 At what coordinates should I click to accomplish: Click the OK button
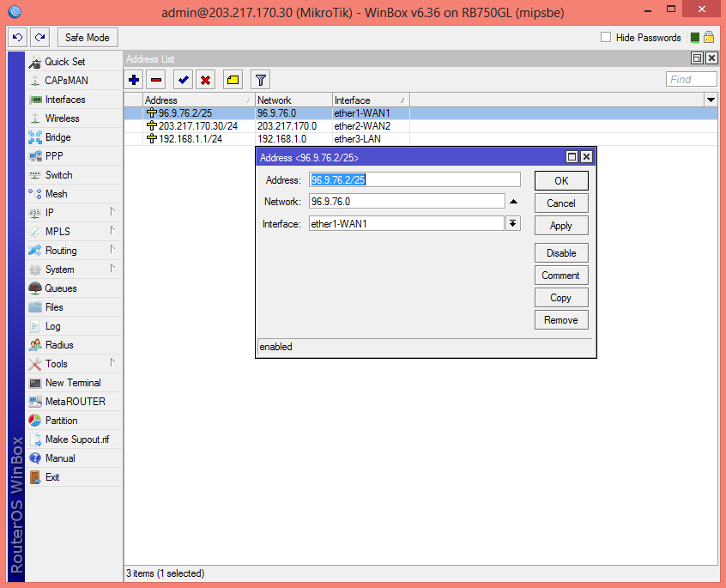coord(561,180)
